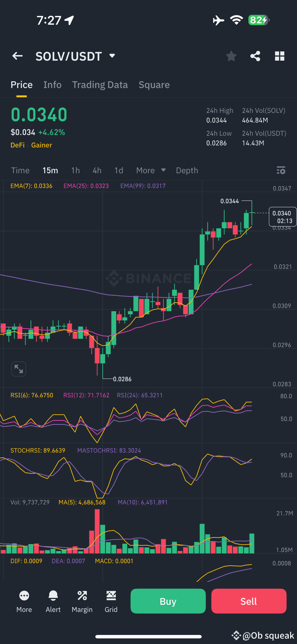Image resolution: width=297 pixels, height=644 pixels.
Task: Tap the MASTOCHRSI: 83.3024 label
Action: (x=109, y=450)
